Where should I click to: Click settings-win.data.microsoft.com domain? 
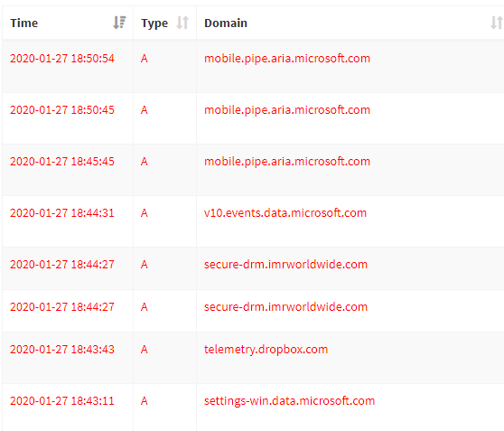click(289, 401)
